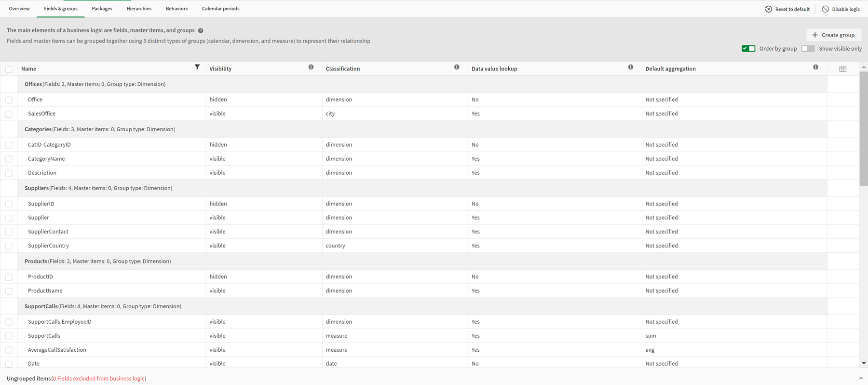Image resolution: width=868 pixels, height=385 pixels.
Task: Click the Offices group header row
Action: tap(422, 84)
